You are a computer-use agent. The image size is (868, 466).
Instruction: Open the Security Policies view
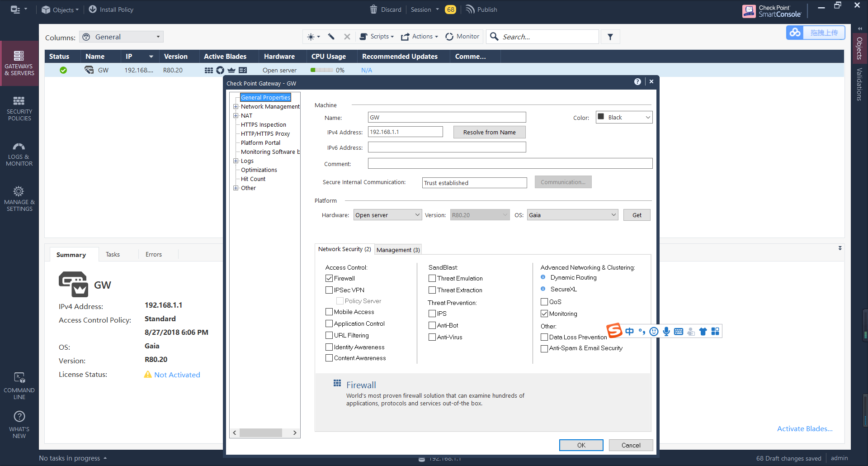tap(19, 108)
